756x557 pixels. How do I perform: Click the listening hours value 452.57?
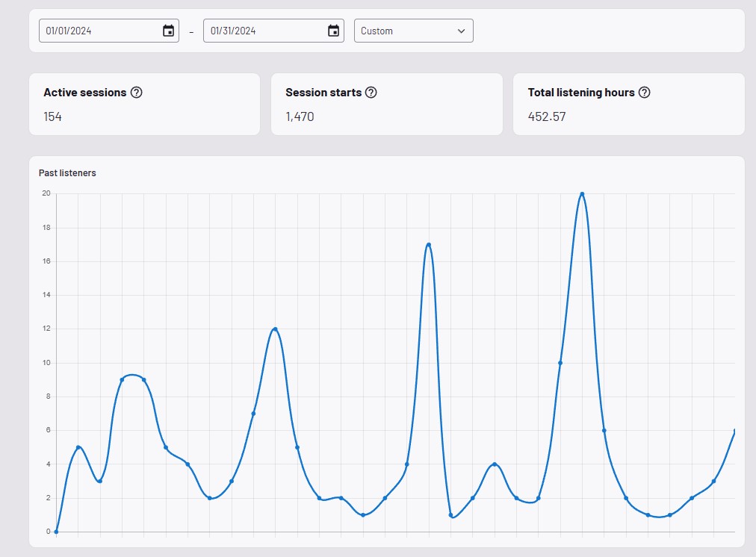pos(547,116)
